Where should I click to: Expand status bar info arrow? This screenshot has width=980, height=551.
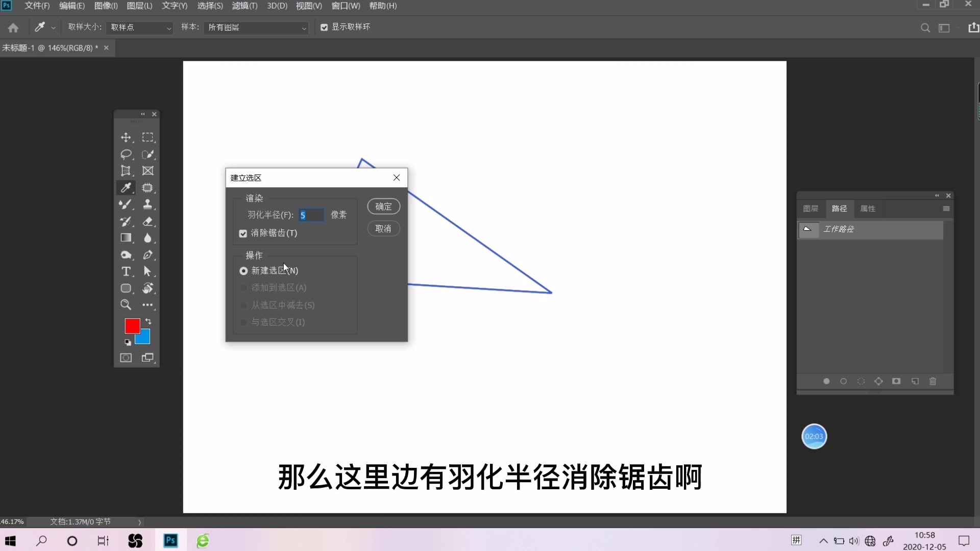coord(139,522)
